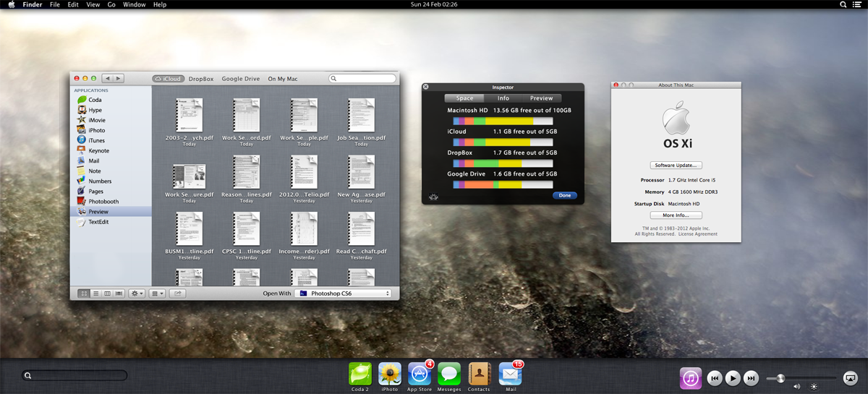Switch Finder to column view
The image size is (868, 394).
(x=107, y=294)
